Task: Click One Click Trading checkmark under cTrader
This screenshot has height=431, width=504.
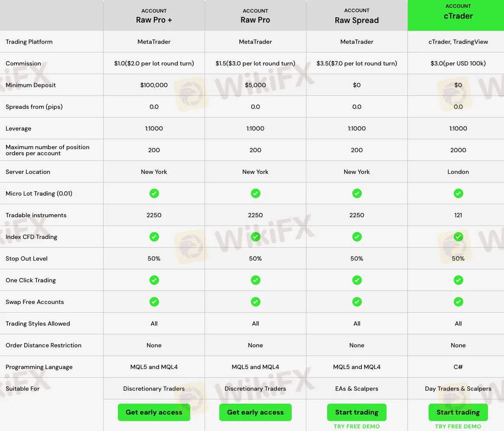Action: 458,280
